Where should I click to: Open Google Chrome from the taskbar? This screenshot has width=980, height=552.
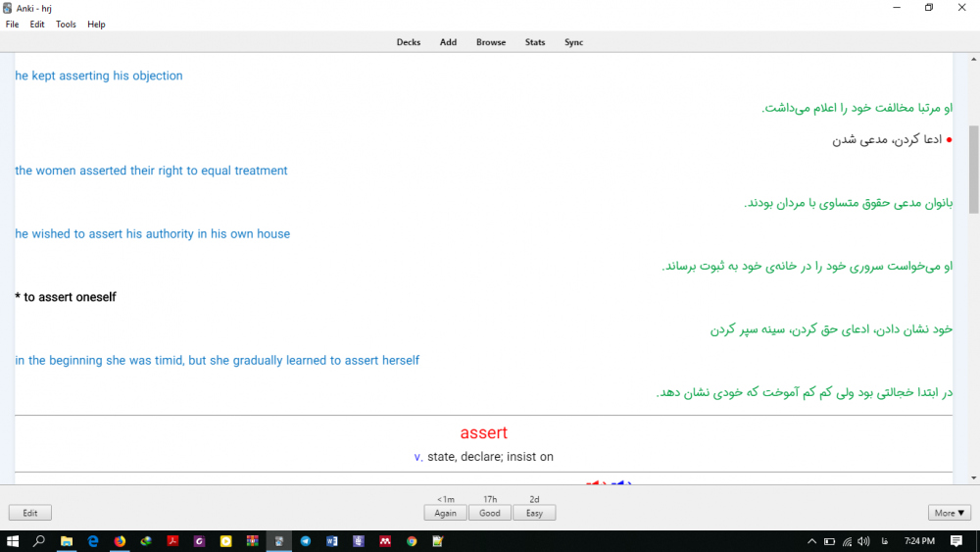(412, 541)
